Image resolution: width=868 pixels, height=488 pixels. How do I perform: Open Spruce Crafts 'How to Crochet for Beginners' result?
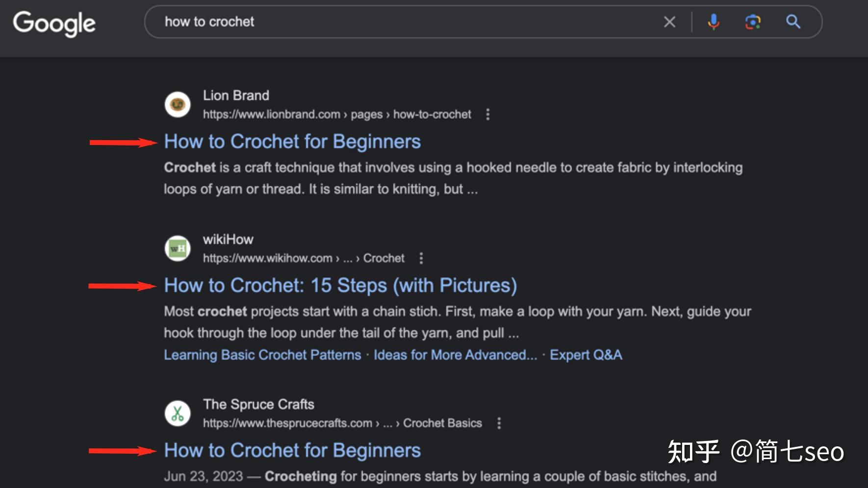[292, 450]
